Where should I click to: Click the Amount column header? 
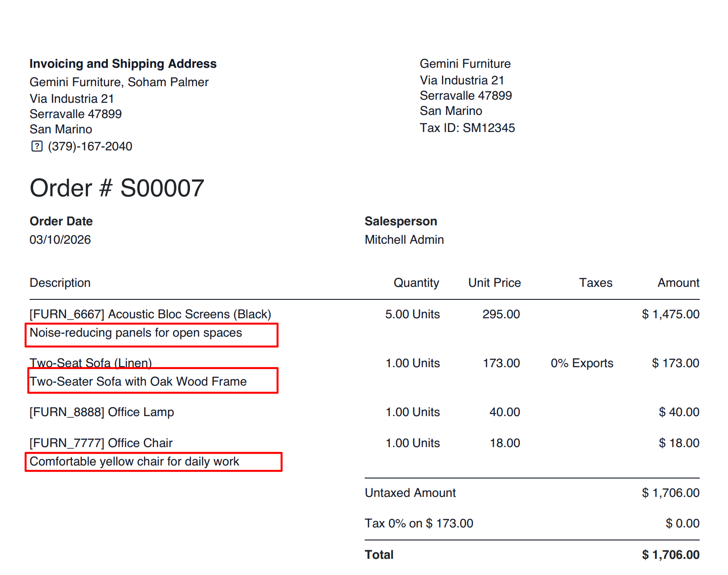pyautogui.click(x=678, y=283)
